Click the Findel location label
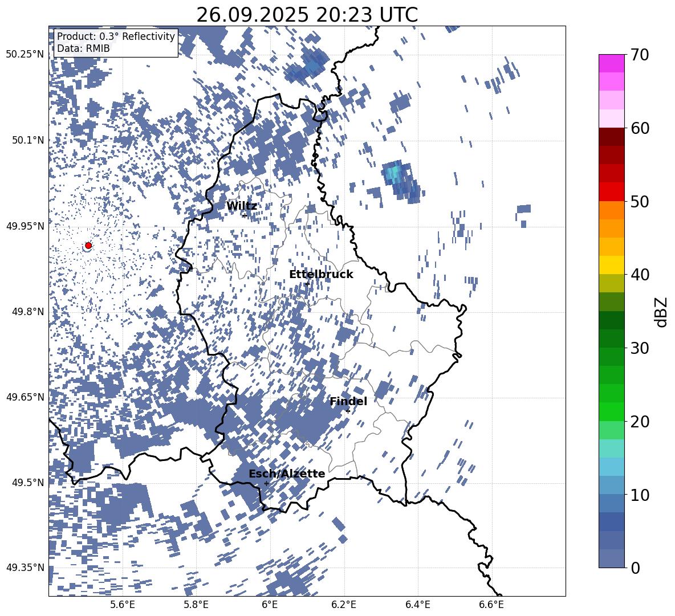 pyautogui.click(x=348, y=401)
